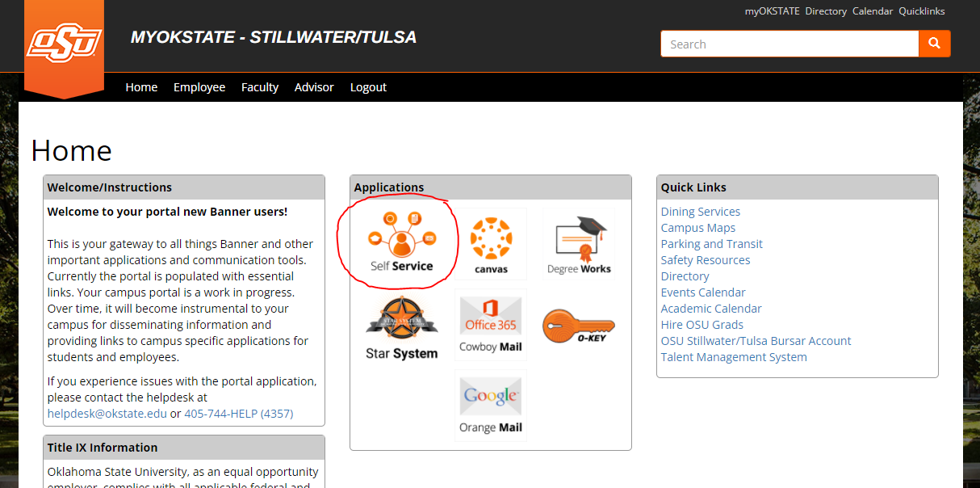Click the Parking and Transit link
Screen dimensions: 980x488
click(711, 244)
